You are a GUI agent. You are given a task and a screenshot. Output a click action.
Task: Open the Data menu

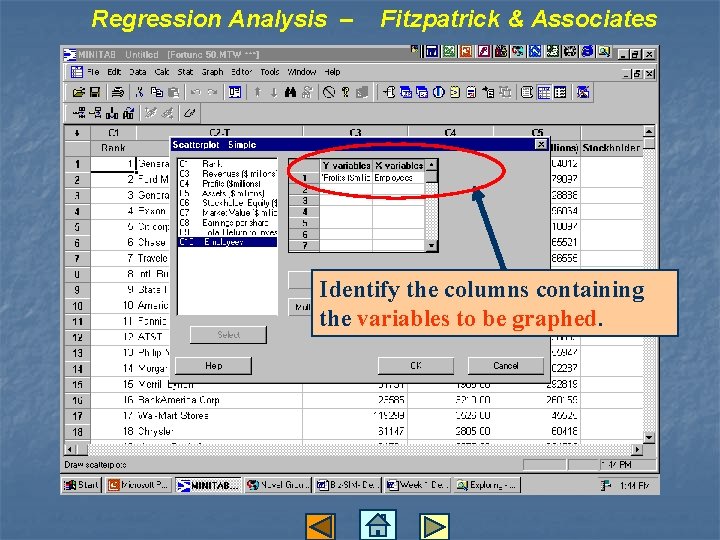[x=137, y=72]
